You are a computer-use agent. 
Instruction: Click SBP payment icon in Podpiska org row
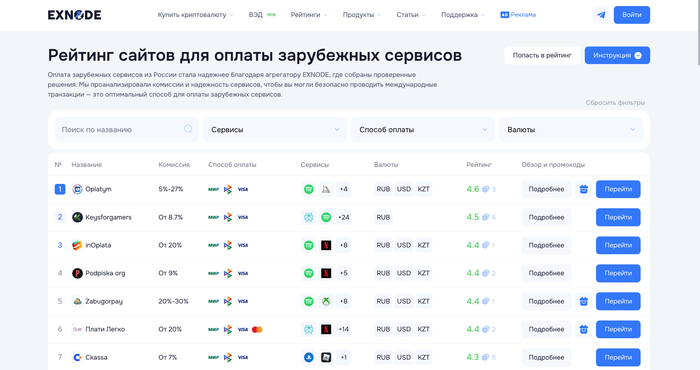coord(228,273)
